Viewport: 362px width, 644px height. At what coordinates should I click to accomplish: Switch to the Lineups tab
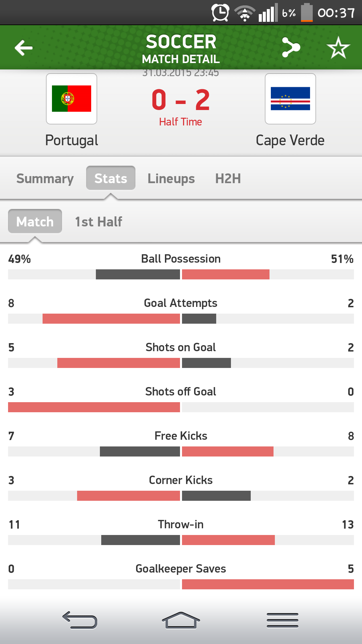click(x=171, y=178)
